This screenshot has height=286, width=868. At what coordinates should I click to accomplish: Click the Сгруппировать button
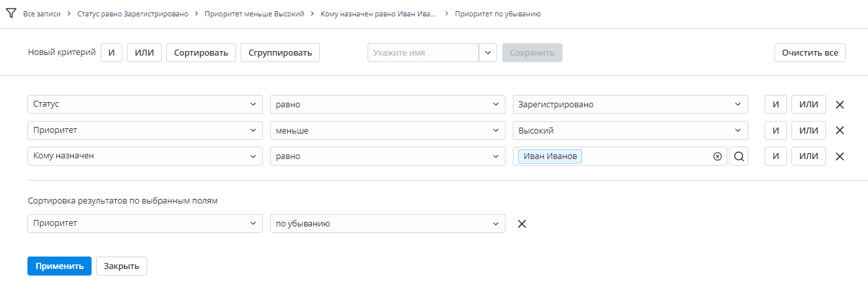[x=280, y=53]
